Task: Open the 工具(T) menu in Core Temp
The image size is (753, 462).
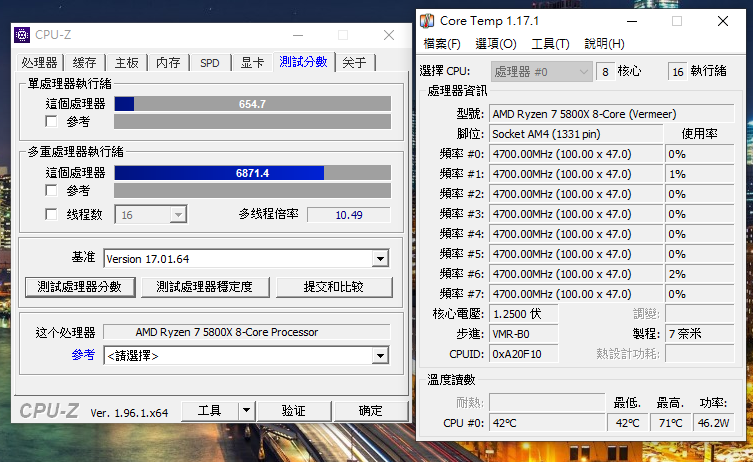Action: 550,44
